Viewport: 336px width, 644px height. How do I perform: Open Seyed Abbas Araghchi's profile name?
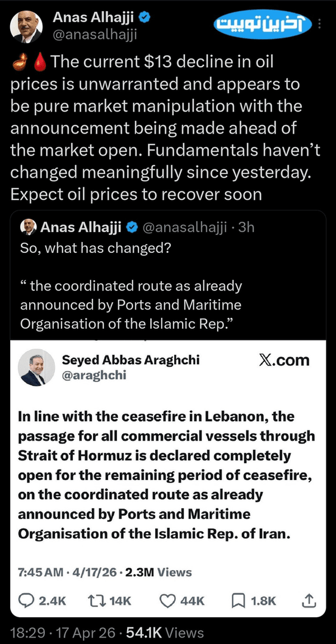point(130,360)
